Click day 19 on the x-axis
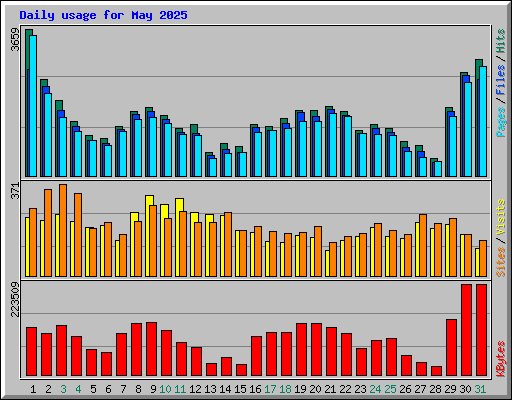 [300, 389]
